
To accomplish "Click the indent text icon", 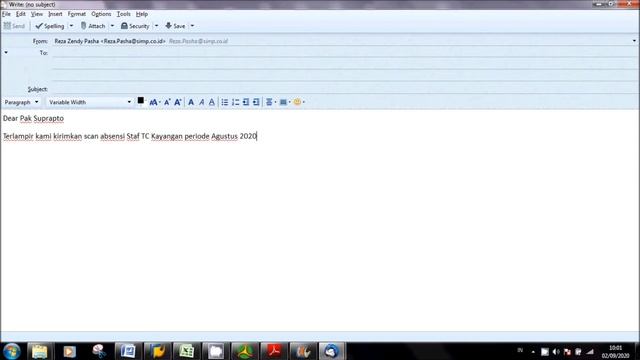I will coord(256,102).
